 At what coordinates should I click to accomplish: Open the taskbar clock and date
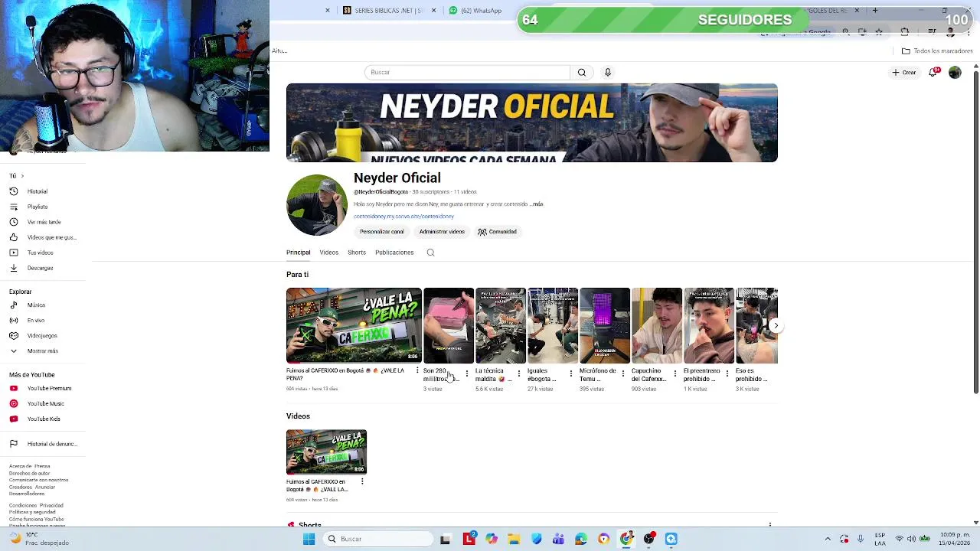(955, 539)
